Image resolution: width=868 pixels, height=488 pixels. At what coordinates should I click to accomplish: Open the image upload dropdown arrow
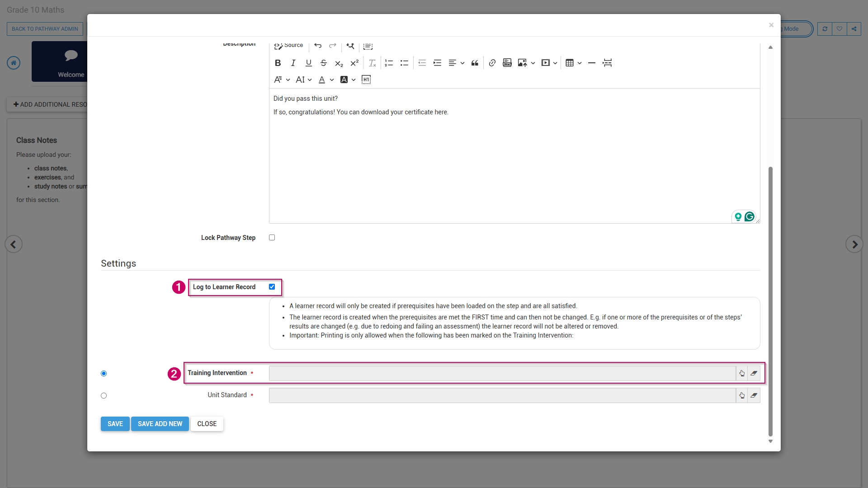(533, 63)
